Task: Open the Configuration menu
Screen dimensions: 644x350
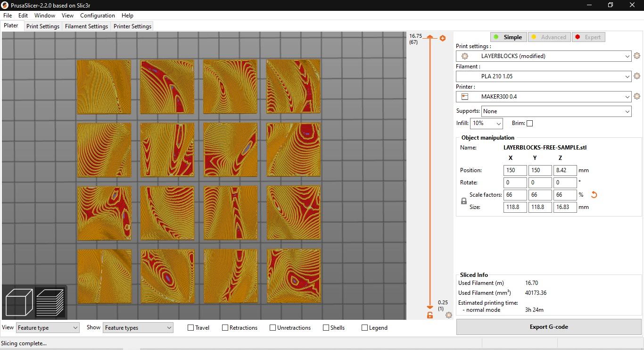Action: [98, 16]
